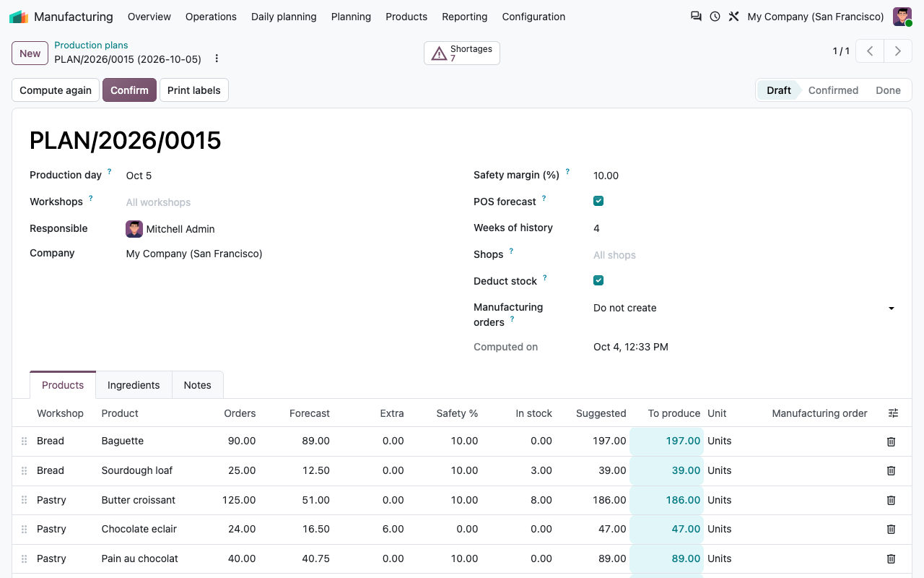Image resolution: width=924 pixels, height=578 pixels.
Task: Open the debug tools wrench icon
Action: click(x=733, y=16)
